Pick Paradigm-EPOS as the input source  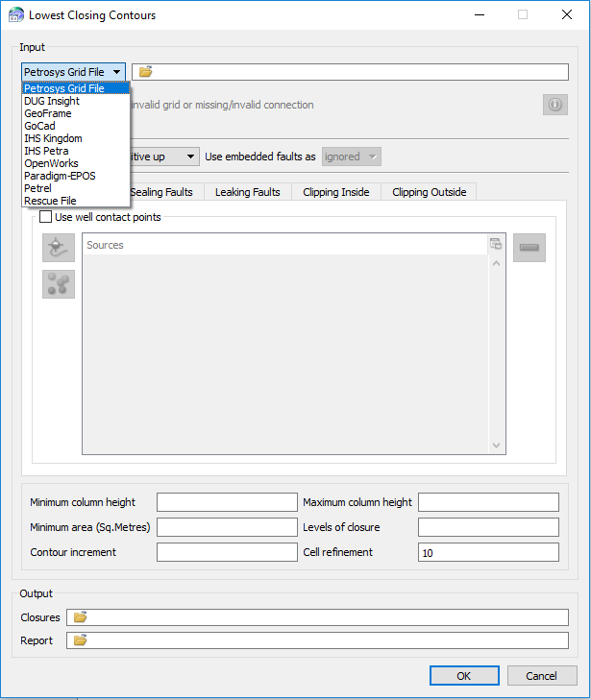point(60,176)
